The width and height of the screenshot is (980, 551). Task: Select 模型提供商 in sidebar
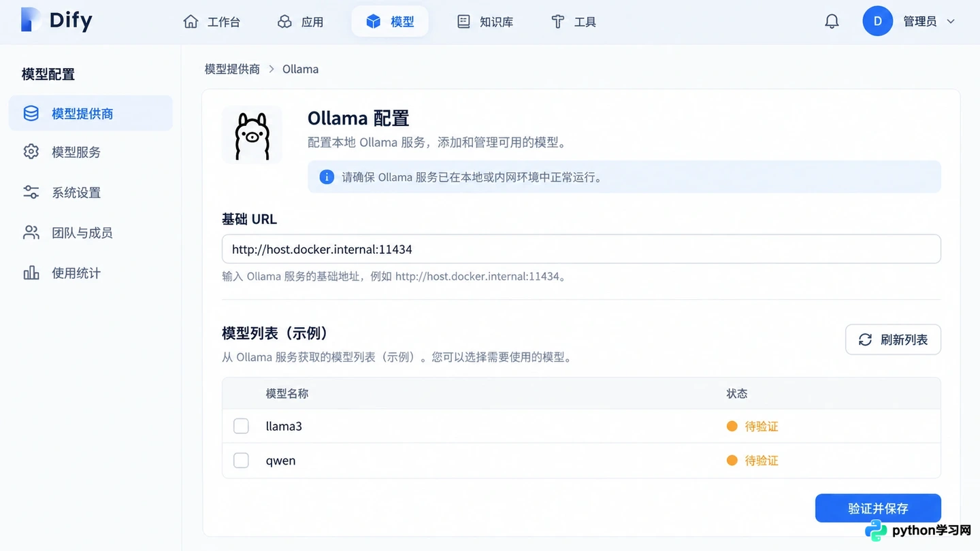pyautogui.click(x=91, y=114)
